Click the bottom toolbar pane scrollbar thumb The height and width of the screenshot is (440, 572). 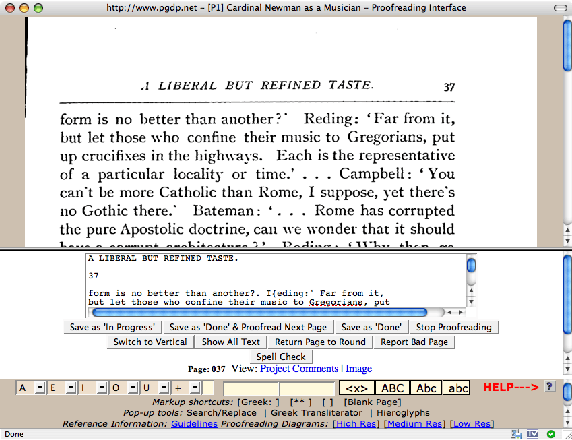click(x=567, y=392)
